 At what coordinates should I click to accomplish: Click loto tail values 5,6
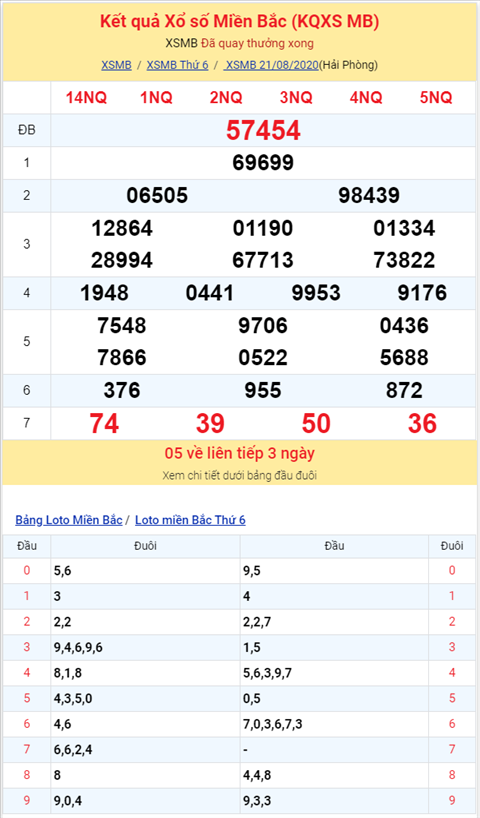[x=62, y=571]
